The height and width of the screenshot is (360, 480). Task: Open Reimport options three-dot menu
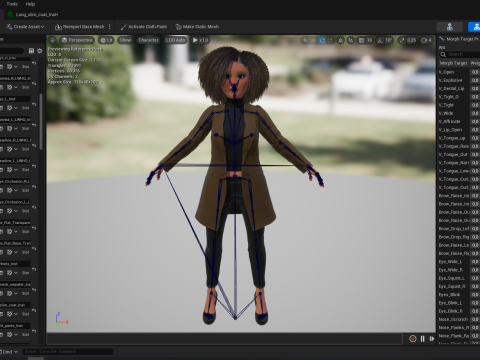pos(109,27)
